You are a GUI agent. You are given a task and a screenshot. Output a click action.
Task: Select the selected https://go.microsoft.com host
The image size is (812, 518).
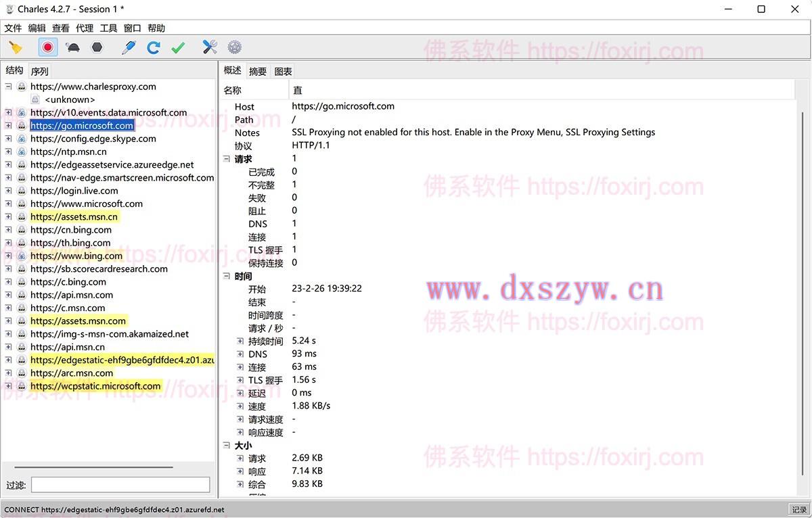tap(82, 126)
